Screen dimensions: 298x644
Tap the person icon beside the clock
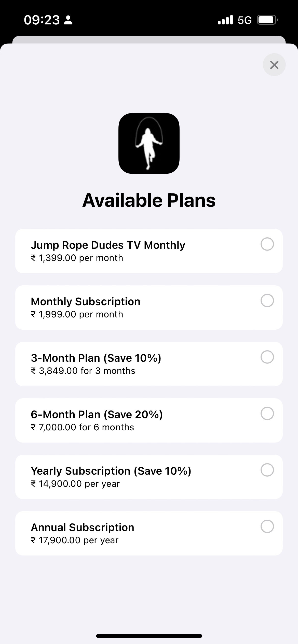(68, 20)
